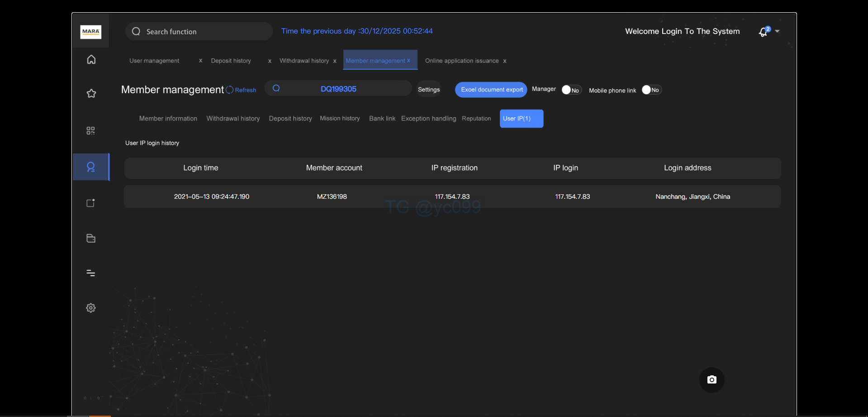Click the folder icon in sidebar

[91, 238]
